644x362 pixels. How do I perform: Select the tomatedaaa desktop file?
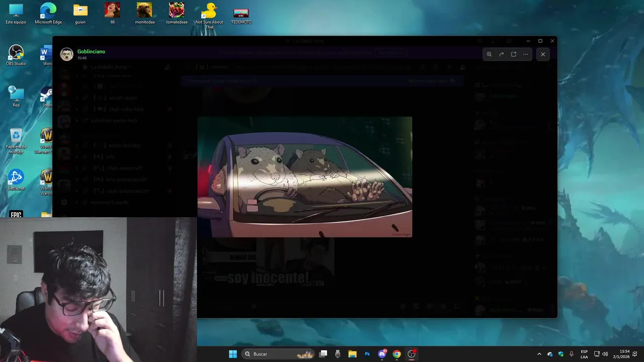click(x=177, y=14)
